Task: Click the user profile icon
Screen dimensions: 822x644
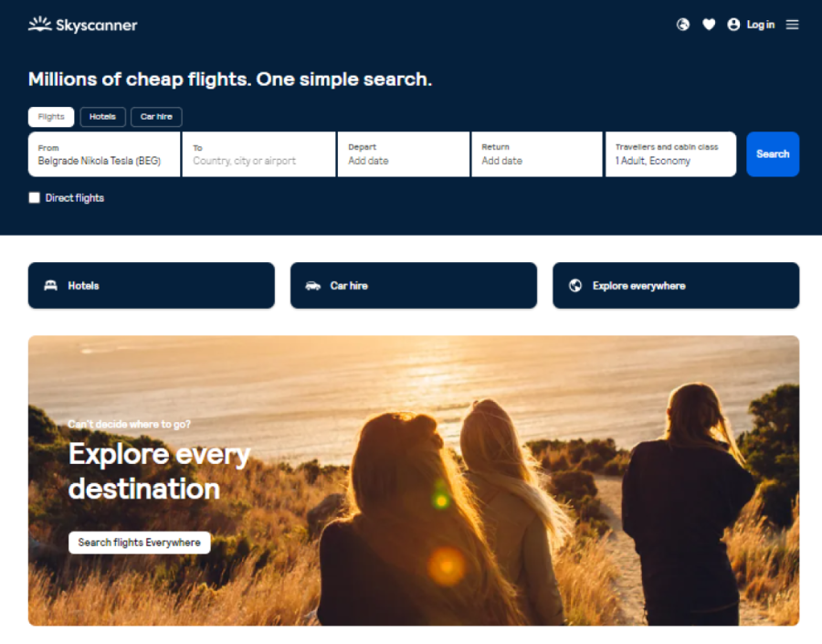Action: tap(733, 25)
